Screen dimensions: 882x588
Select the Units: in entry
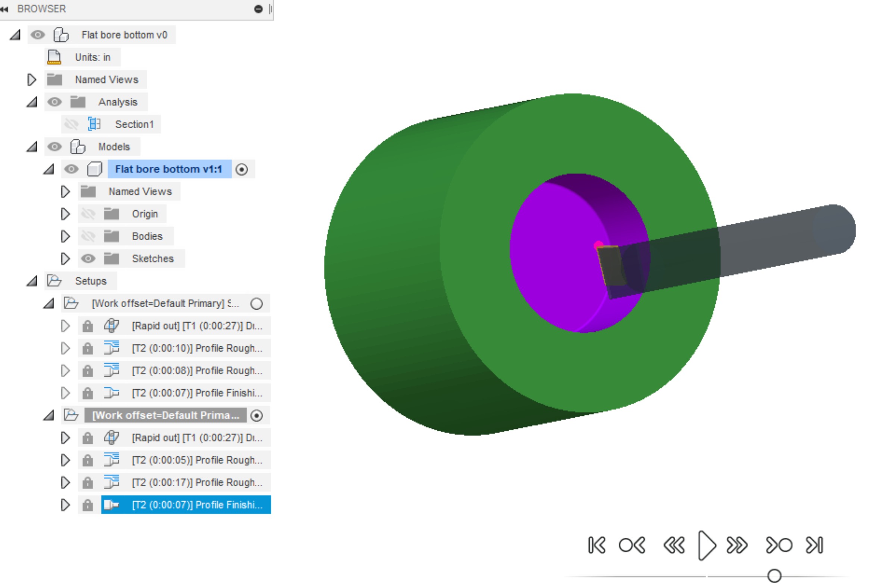pos(93,57)
